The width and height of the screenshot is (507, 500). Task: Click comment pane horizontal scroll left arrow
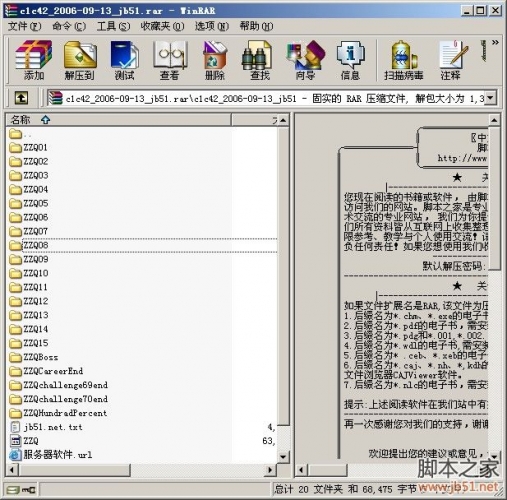point(302,470)
